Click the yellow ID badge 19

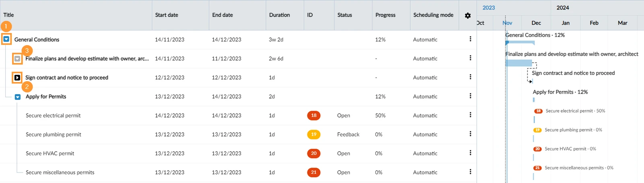314,134
